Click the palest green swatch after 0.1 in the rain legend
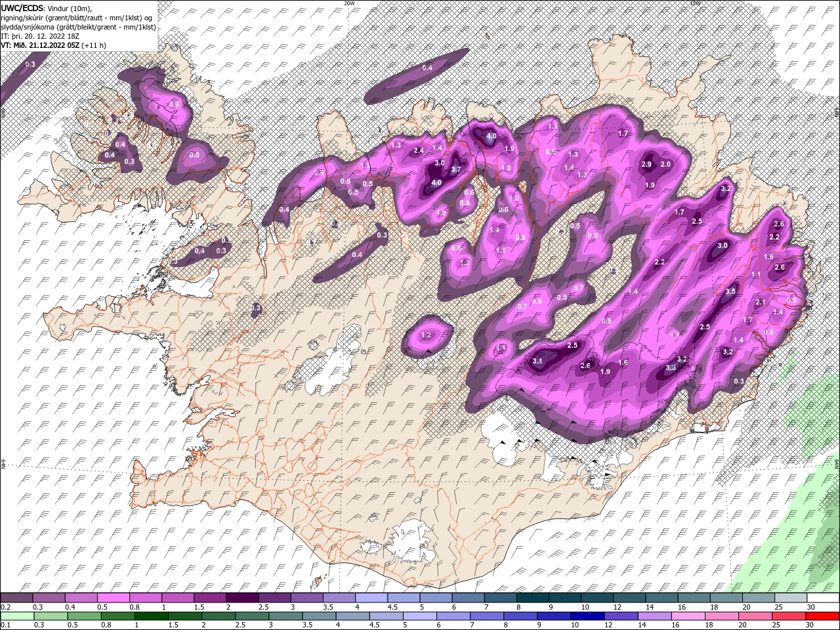Viewport: 840px width, 630px height. [17, 616]
